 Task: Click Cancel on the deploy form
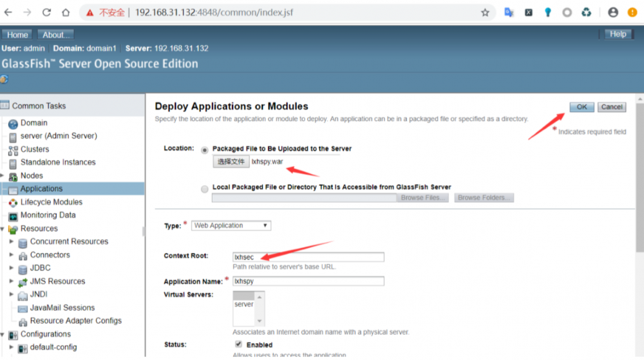(612, 107)
